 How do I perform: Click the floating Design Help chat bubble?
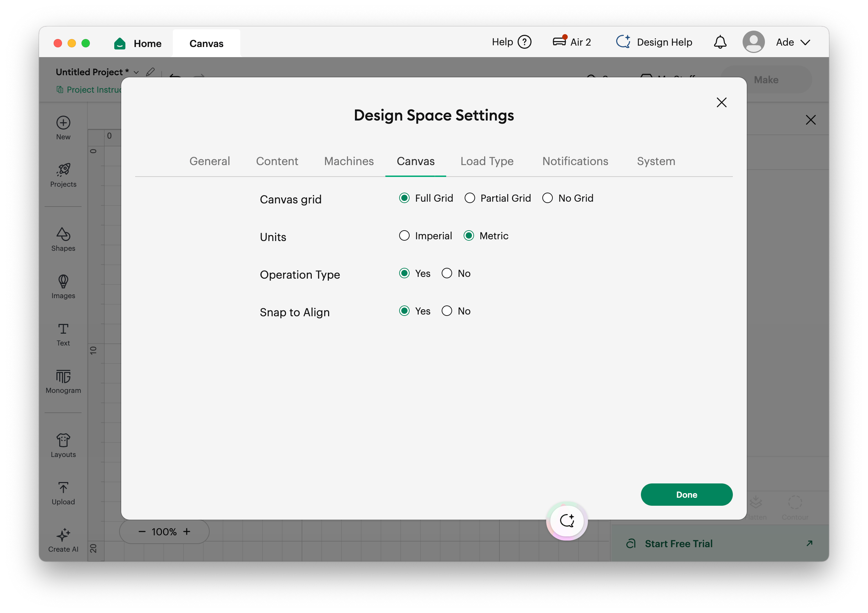pyautogui.click(x=567, y=521)
